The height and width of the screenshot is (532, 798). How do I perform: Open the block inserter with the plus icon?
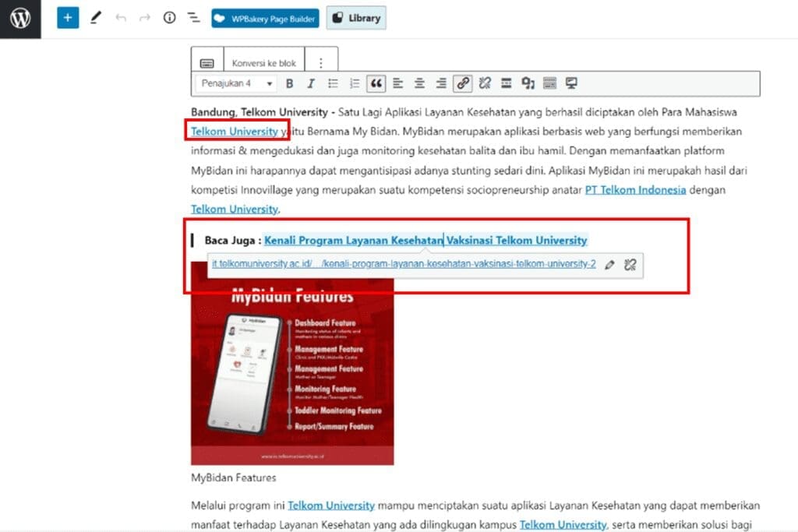point(67,17)
